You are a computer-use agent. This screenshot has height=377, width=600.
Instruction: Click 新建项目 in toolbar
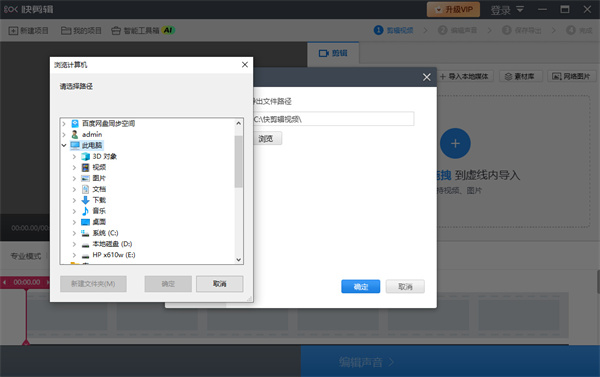29,31
